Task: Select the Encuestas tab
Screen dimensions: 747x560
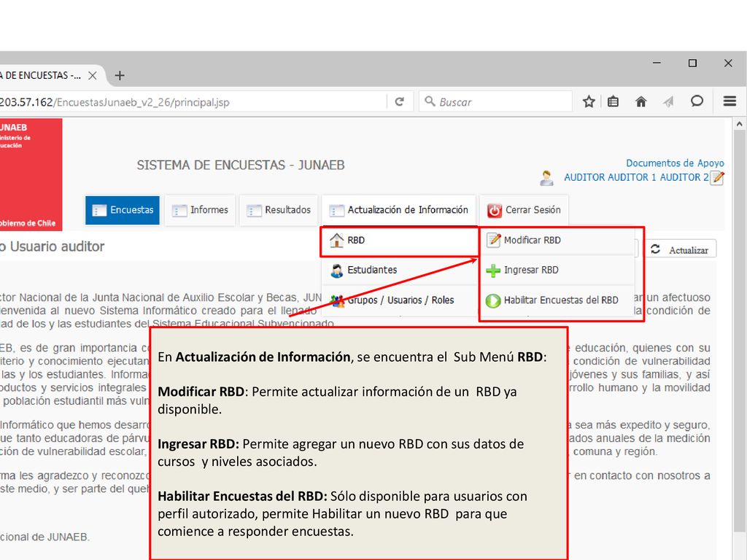Action: point(123,210)
